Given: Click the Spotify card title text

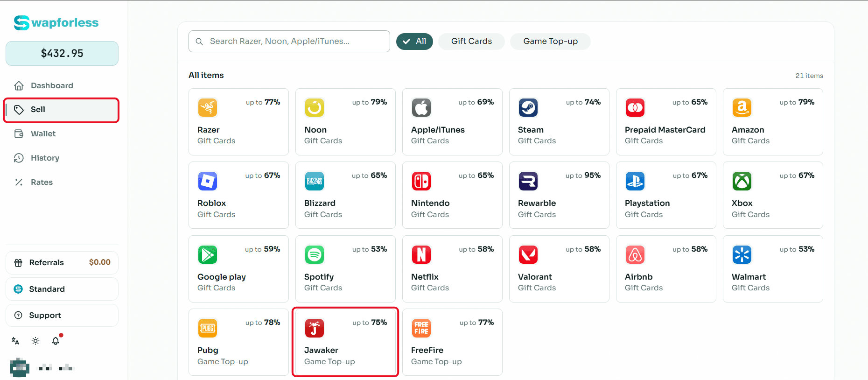Looking at the screenshot, I should 319,277.
